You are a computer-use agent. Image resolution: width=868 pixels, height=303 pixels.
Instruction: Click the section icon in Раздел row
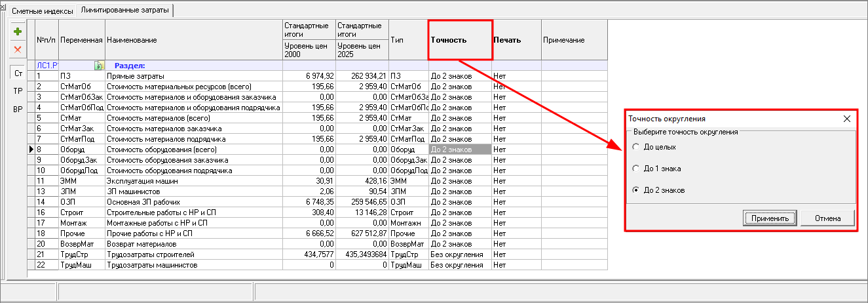coord(98,66)
